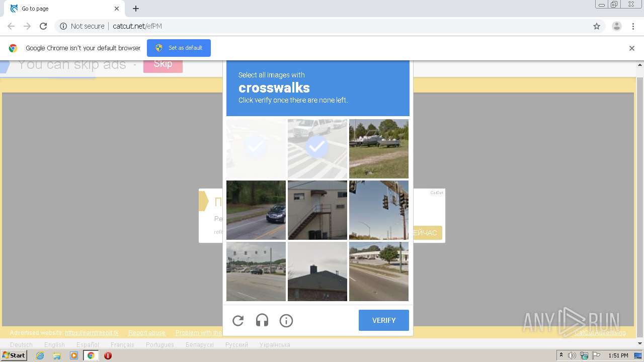Click the 'Problem with the' link
This screenshot has height=362, width=644.
pos(199,333)
